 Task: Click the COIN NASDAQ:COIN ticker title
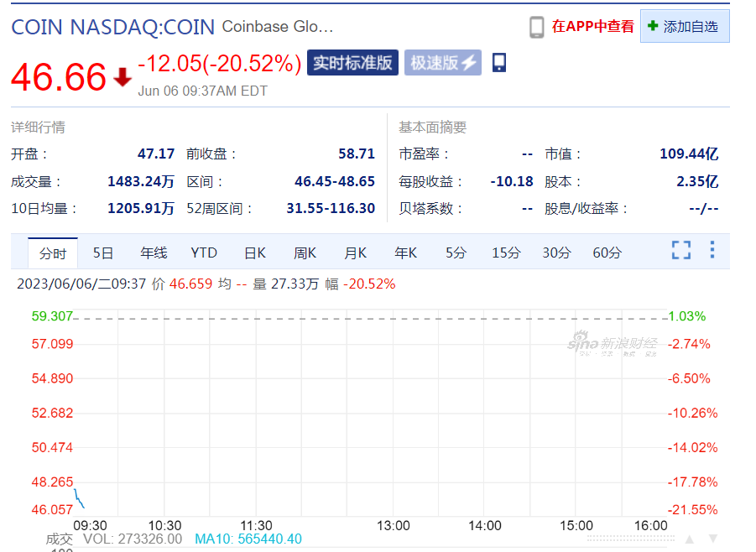(112, 27)
